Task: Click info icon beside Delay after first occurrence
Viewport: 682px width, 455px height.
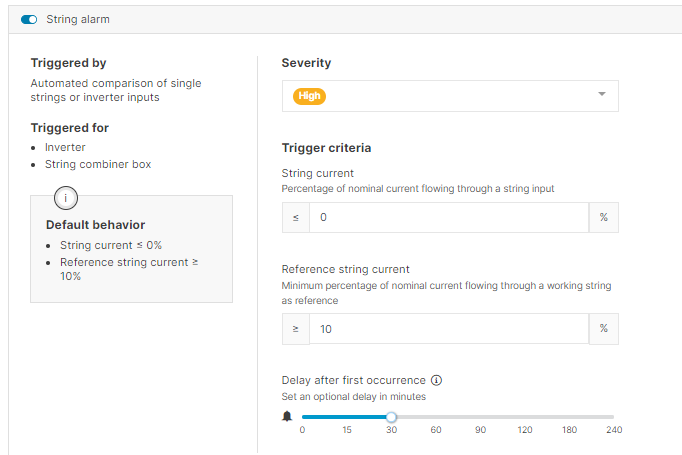Action: (436, 381)
